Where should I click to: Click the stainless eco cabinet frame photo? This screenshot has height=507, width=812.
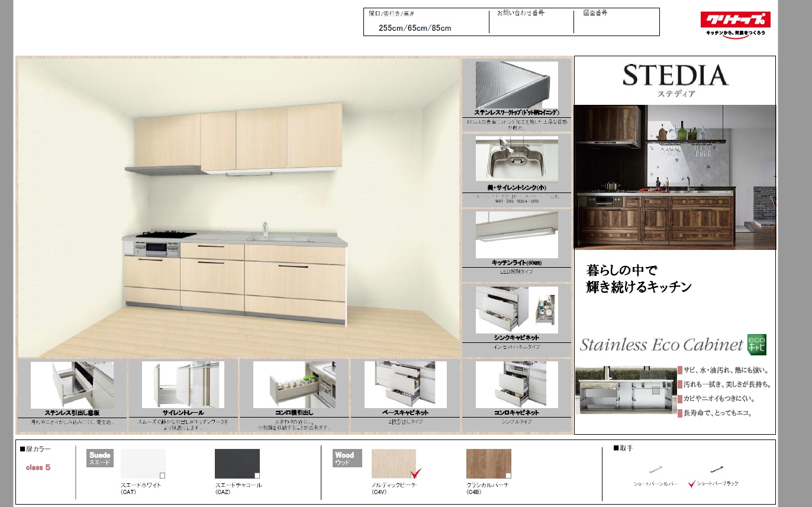(x=627, y=392)
